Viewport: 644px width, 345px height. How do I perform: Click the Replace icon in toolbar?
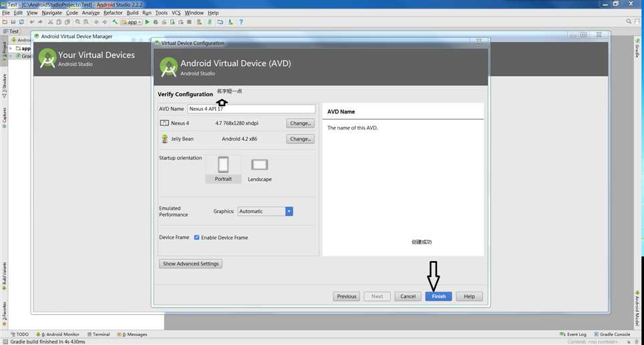[x=86, y=22]
